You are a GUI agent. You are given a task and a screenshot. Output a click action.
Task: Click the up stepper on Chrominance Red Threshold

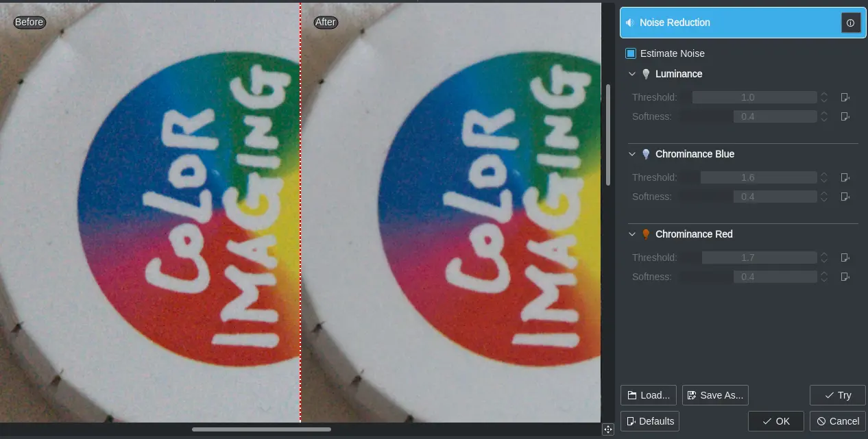823,254
